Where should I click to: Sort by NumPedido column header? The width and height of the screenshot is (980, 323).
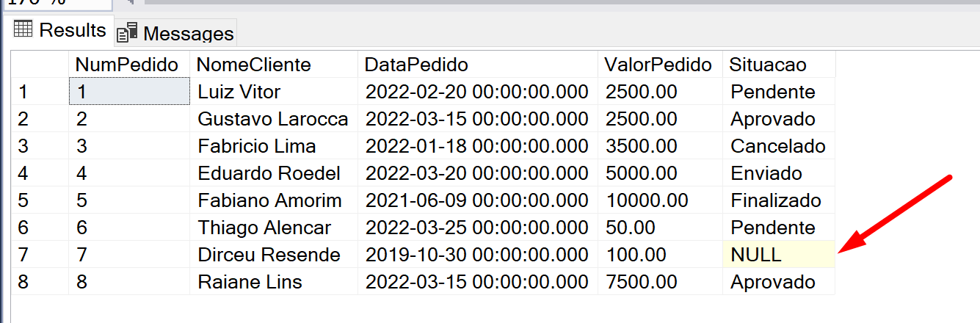pyautogui.click(x=128, y=65)
